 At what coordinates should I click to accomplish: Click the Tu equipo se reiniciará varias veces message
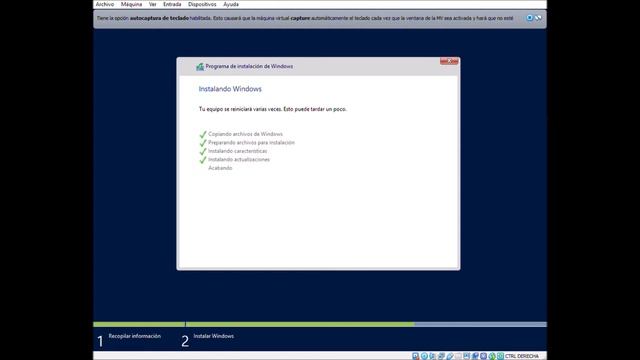(x=273, y=109)
